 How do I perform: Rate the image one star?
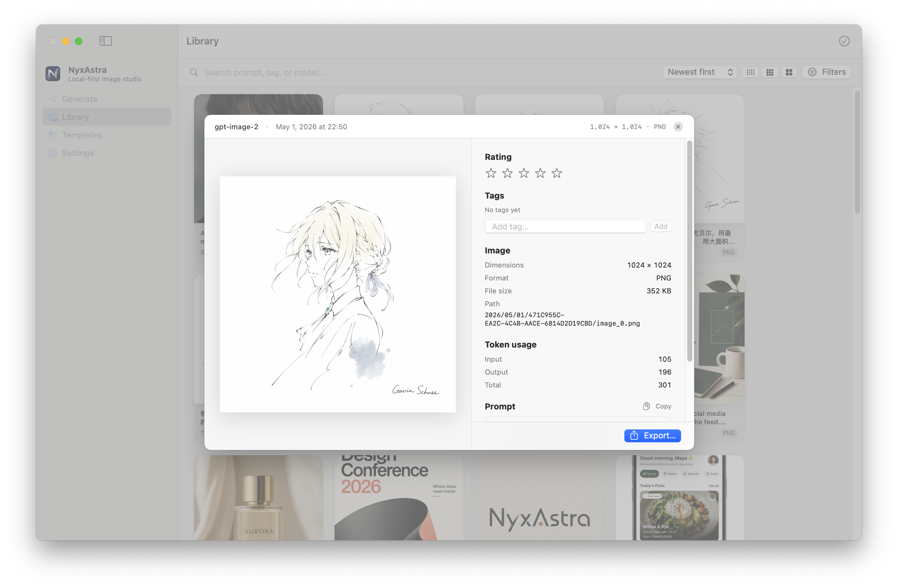[x=491, y=173]
